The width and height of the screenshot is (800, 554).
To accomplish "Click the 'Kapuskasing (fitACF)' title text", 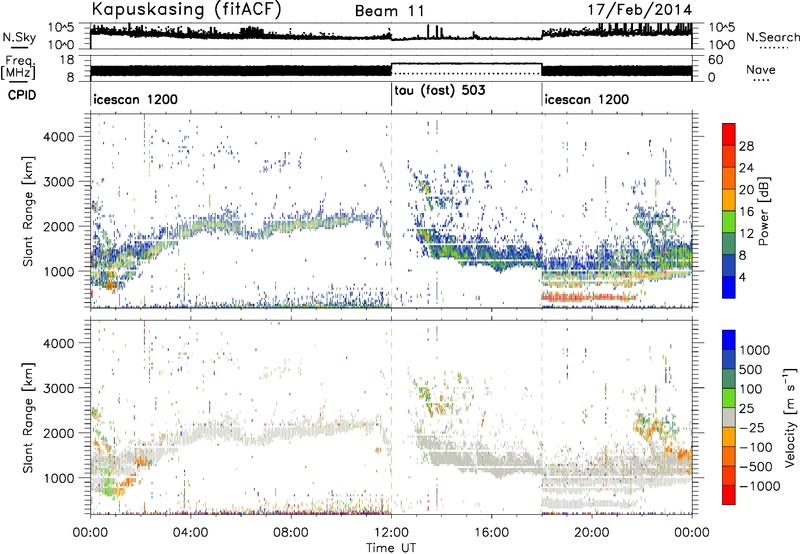I will 186,10.
